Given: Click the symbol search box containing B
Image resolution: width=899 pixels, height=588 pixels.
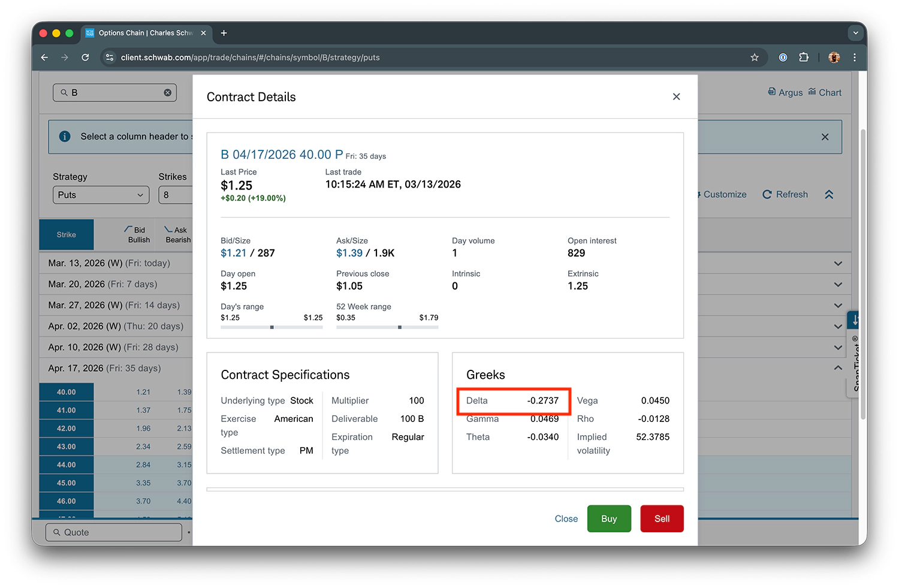Looking at the screenshot, I should (x=114, y=92).
